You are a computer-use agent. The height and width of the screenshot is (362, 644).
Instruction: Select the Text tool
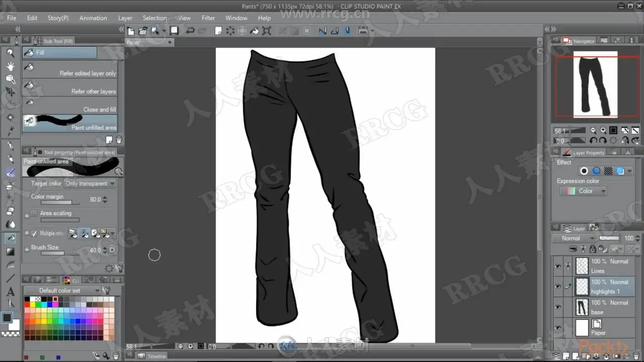(11, 291)
